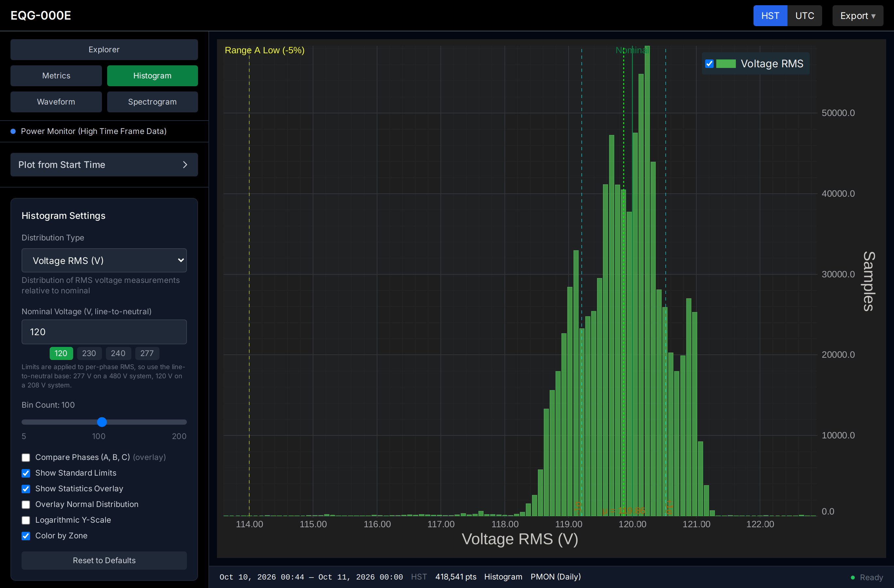Click the Voltage RMS (V) axis title
Viewport: 894px width, 588px height.
520,539
